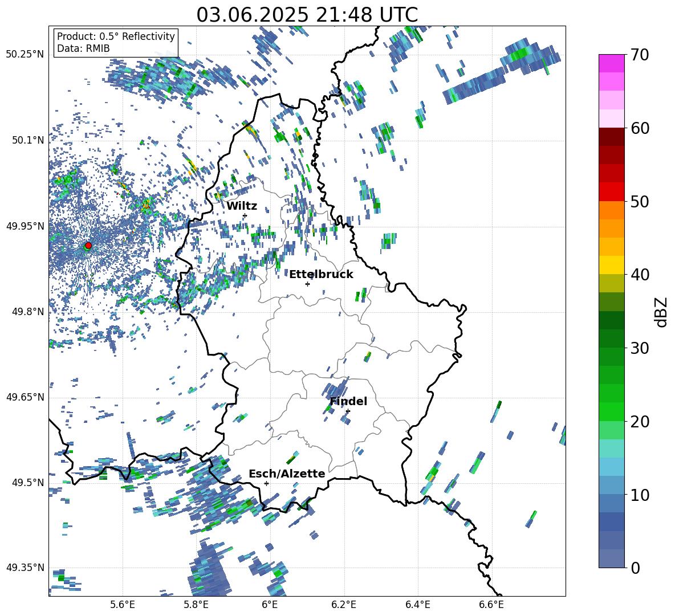Pick the turquoise 15-20 dBZ colorbar segment
The height and width of the screenshot is (616, 675).
click(612, 439)
